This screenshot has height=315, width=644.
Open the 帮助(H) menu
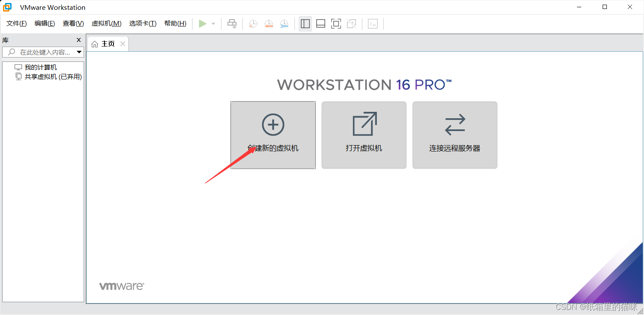pos(175,23)
